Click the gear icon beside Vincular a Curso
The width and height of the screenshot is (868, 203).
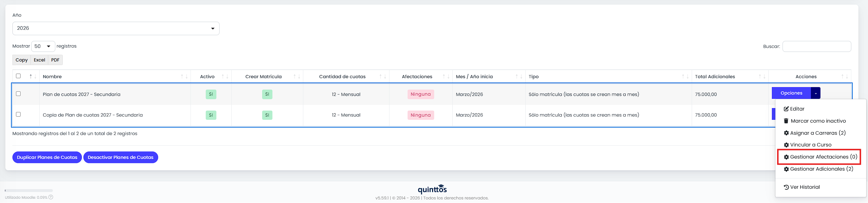coord(786,145)
